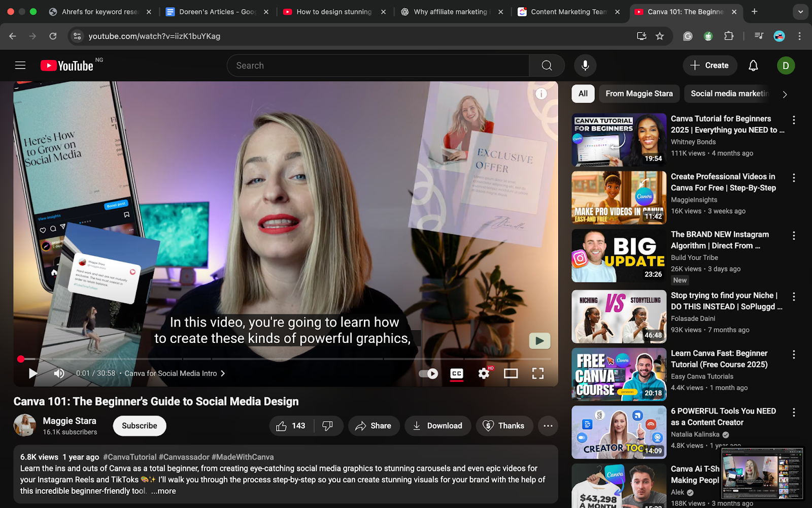Open a new browser tab
The height and width of the screenshot is (508, 812).
point(754,12)
